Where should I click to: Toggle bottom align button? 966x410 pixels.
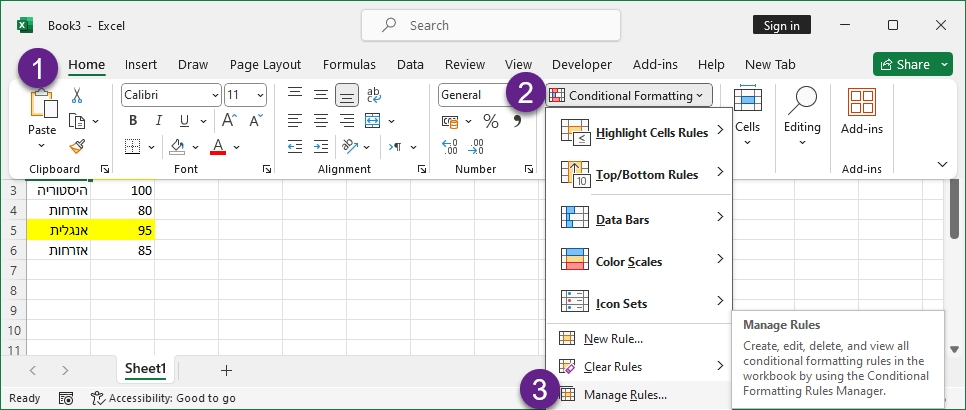pos(347,95)
